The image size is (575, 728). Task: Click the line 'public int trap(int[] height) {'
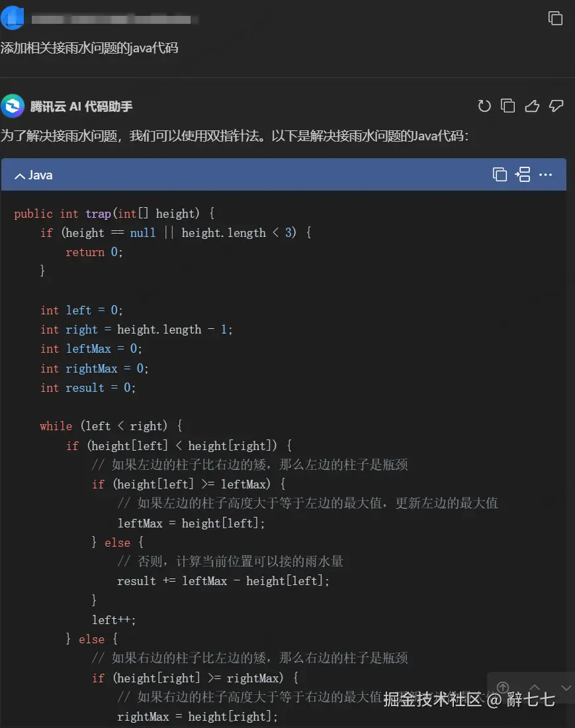coord(114,214)
